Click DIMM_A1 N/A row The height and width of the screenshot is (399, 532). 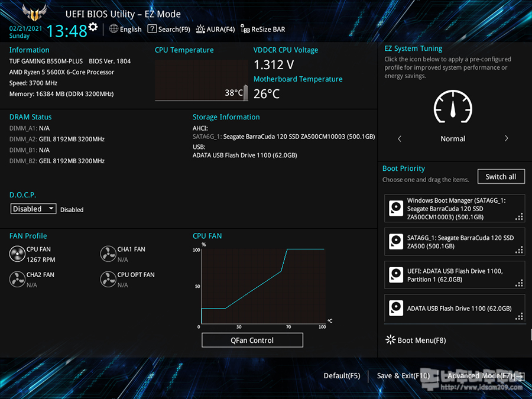pyautogui.click(x=30, y=128)
